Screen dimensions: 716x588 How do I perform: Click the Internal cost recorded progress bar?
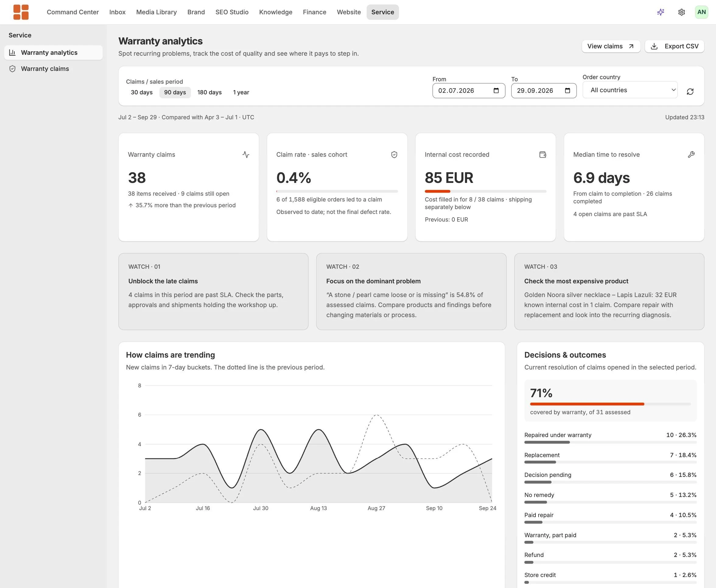coord(485,191)
